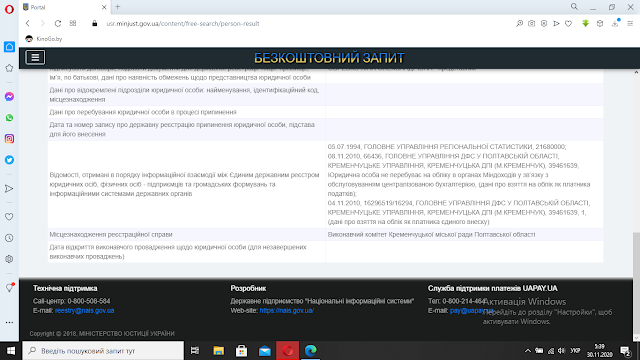Close the Portal tab

[x=104, y=7]
